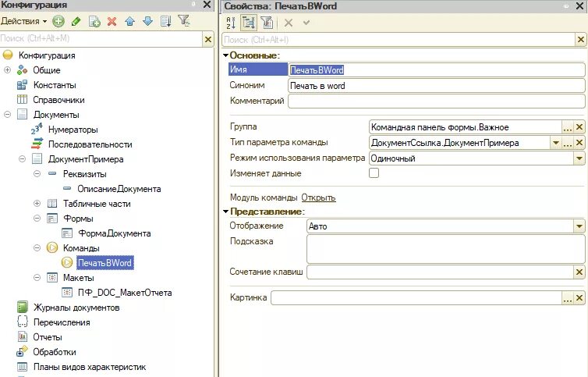The image size is (588, 377).
Task: Select the ПечатьВWord command in tree
Action: point(104,263)
